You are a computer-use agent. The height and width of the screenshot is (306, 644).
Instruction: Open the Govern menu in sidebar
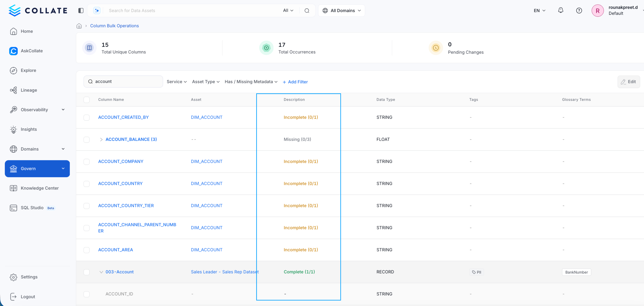coord(28,168)
